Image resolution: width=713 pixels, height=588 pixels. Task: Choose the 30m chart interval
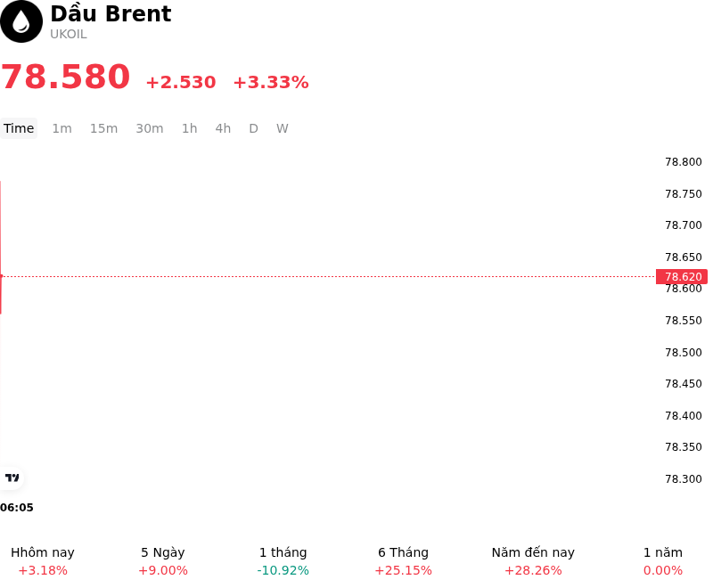[150, 128]
